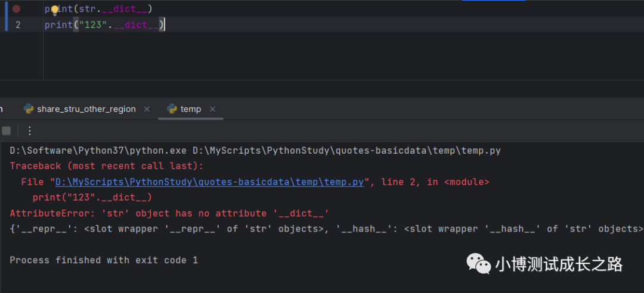Image resolution: width=644 pixels, height=293 pixels.
Task: Click the AttributeError message in the console
Action: pyautogui.click(x=169, y=213)
